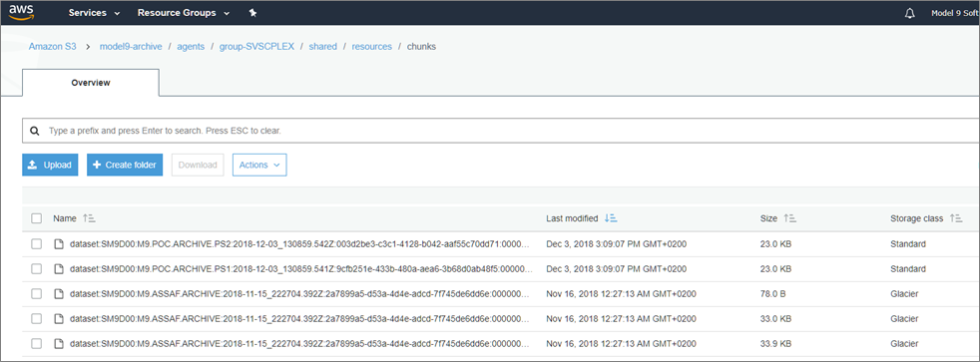
Task: Click the Name column sort icon
Action: [89, 218]
